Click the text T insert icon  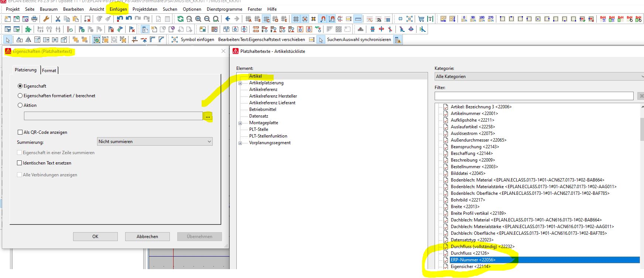(430, 19)
